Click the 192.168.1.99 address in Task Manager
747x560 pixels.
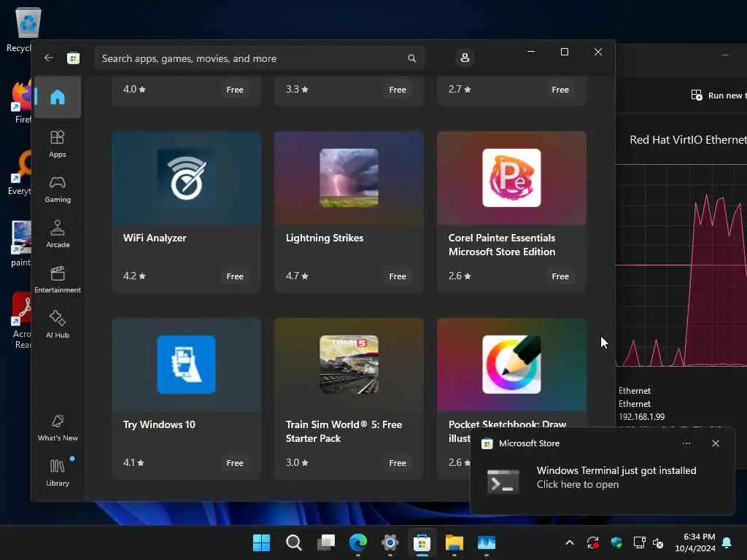click(641, 416)
